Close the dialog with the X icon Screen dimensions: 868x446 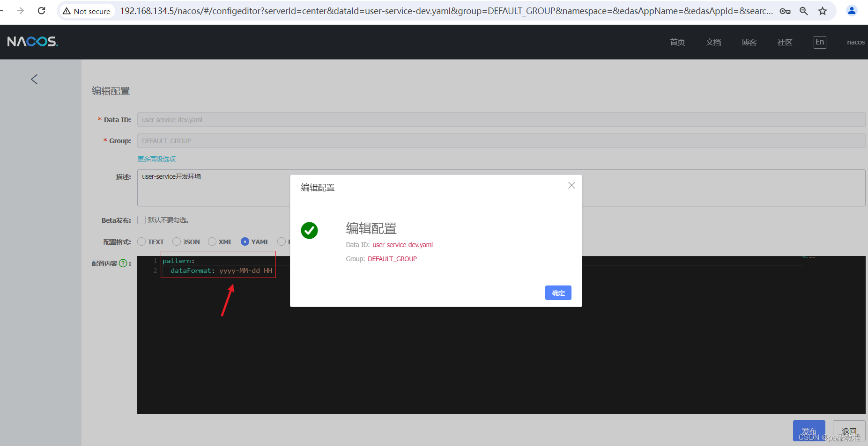571,185
